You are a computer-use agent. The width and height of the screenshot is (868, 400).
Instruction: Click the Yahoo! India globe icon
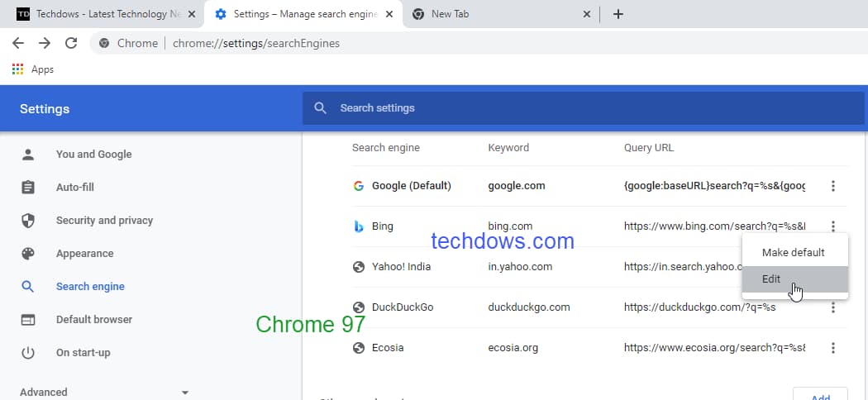tap(359, 267)
